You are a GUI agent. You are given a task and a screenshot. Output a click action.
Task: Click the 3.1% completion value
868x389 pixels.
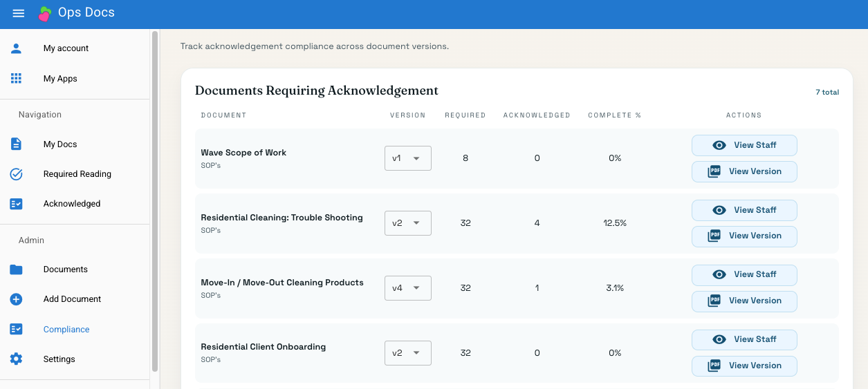(x=615, y=288)
